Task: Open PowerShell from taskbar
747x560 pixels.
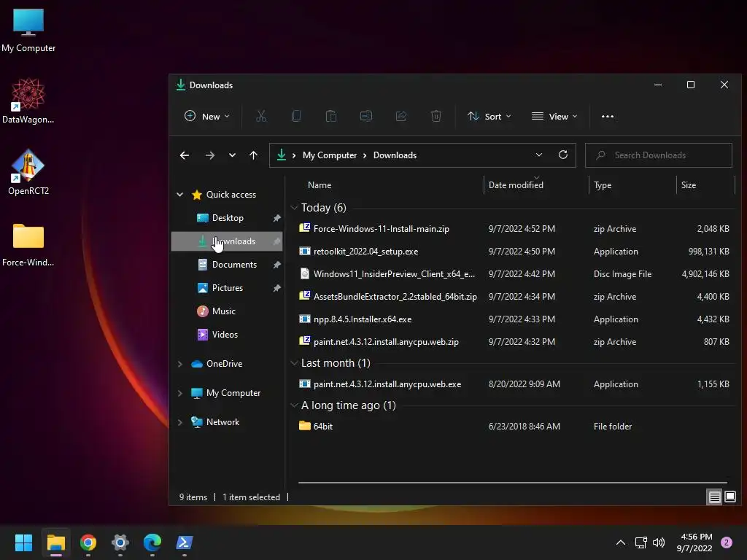Action: point(185,542)
